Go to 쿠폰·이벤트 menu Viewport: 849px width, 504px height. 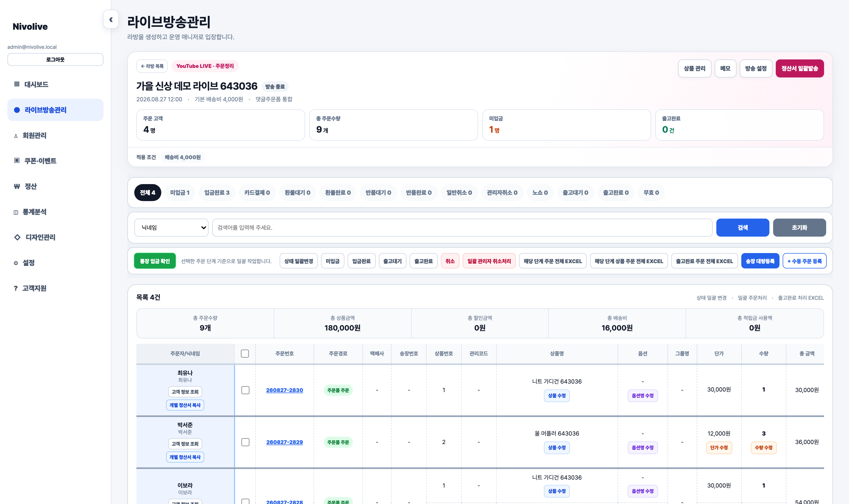coord(55,161)
